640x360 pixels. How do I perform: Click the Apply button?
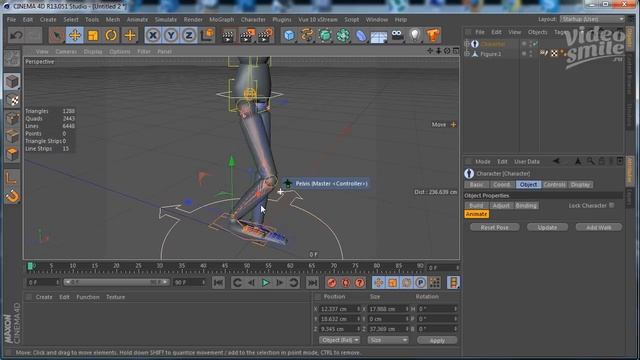(x=437, y=340)
